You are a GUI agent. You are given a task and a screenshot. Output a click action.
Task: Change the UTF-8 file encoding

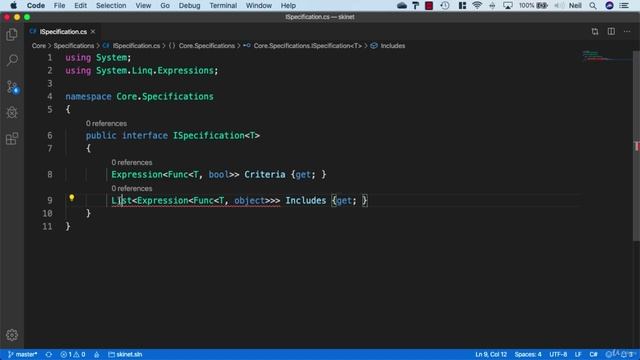558,354
